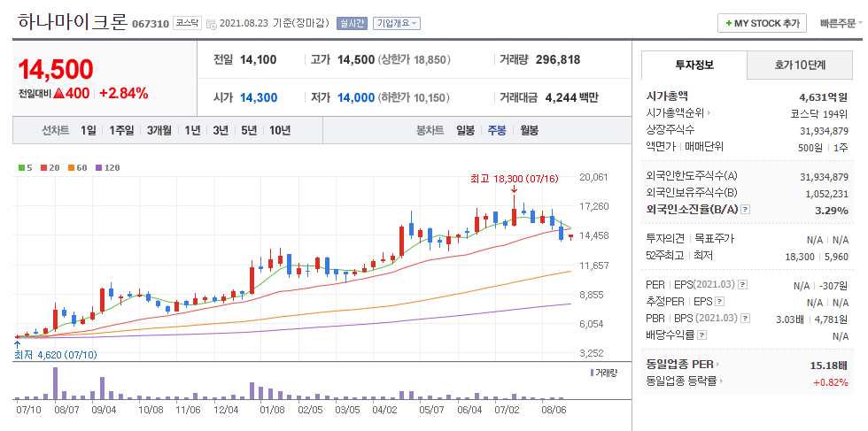This screenshot has width=868, height=431.
Task: Select the 3년 line chart period
Action: (221, 131)
